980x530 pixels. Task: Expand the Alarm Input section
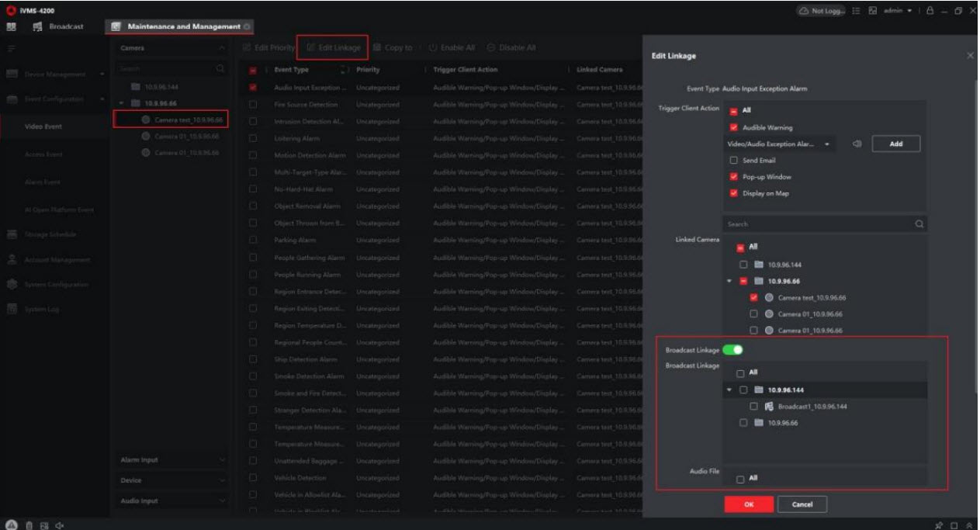[x=172, y=460]
